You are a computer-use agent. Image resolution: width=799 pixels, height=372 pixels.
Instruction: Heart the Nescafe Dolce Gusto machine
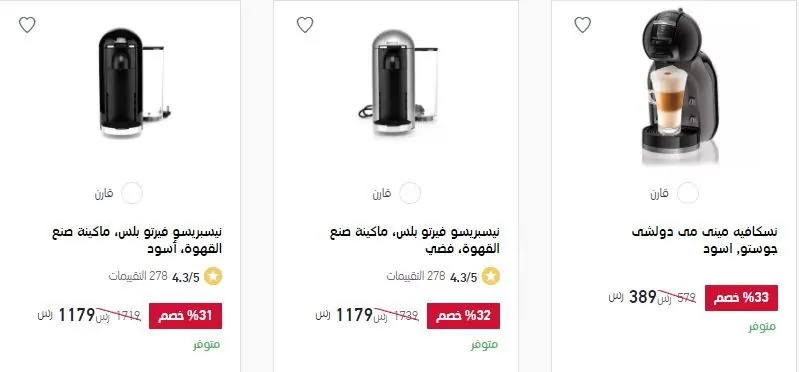[582, 24]
